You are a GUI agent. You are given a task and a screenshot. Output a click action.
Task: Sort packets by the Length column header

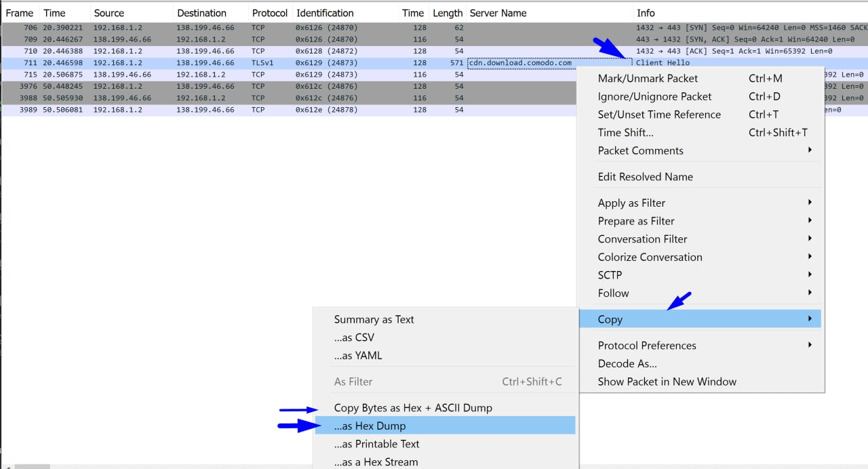click(x=448, y=12)
